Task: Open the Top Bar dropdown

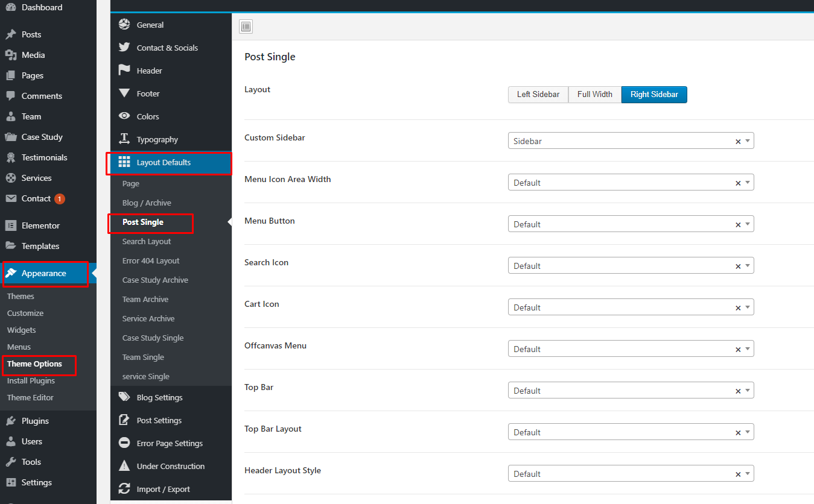Action: click(631, 390)
